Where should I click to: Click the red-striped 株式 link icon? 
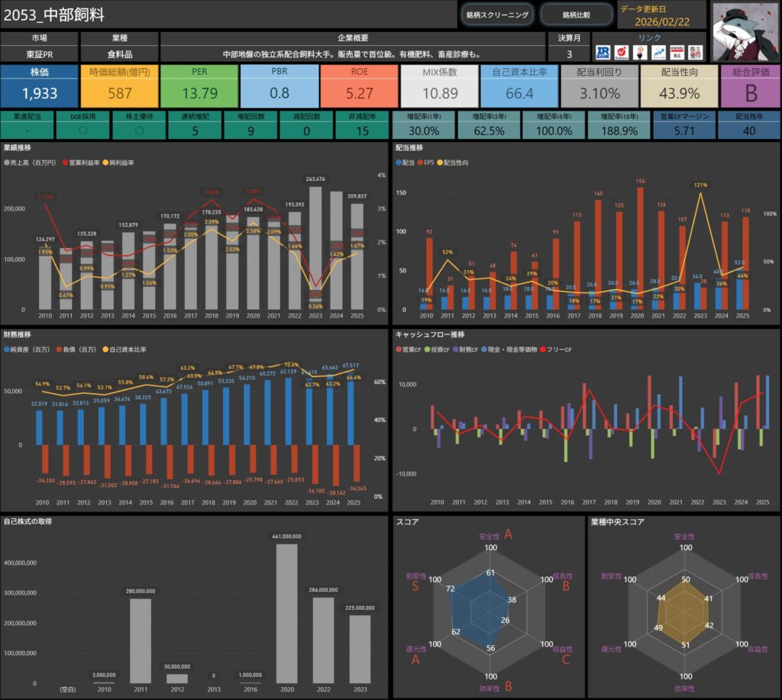coord(675,52)
